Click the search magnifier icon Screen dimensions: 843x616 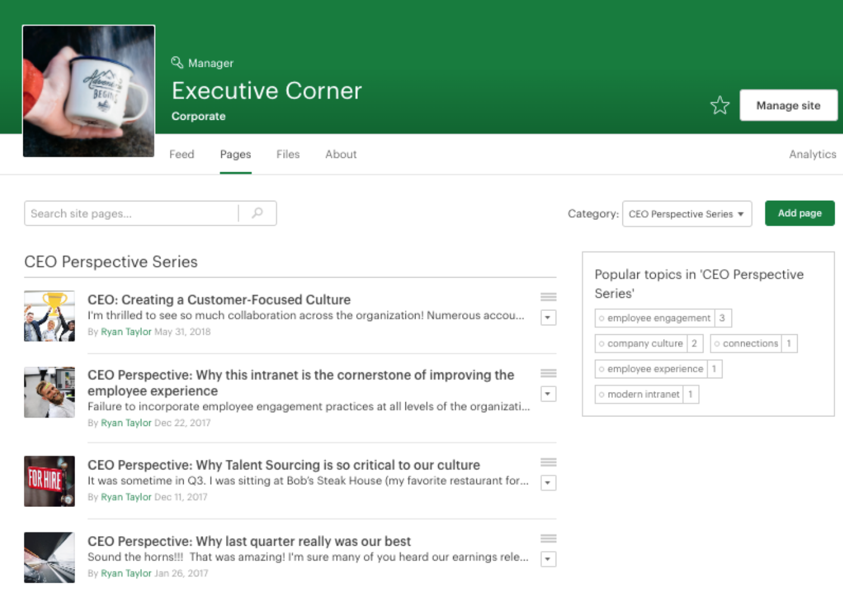(258, 213)
